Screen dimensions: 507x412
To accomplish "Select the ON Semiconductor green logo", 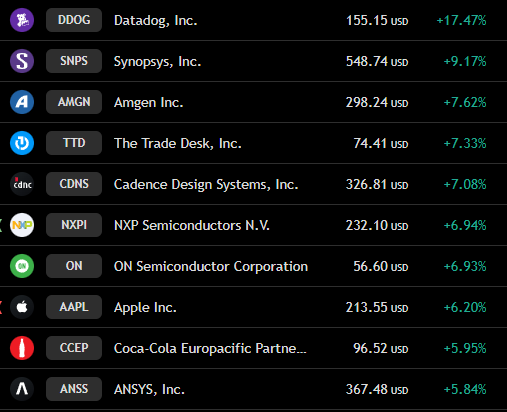I will pos(22,266).
